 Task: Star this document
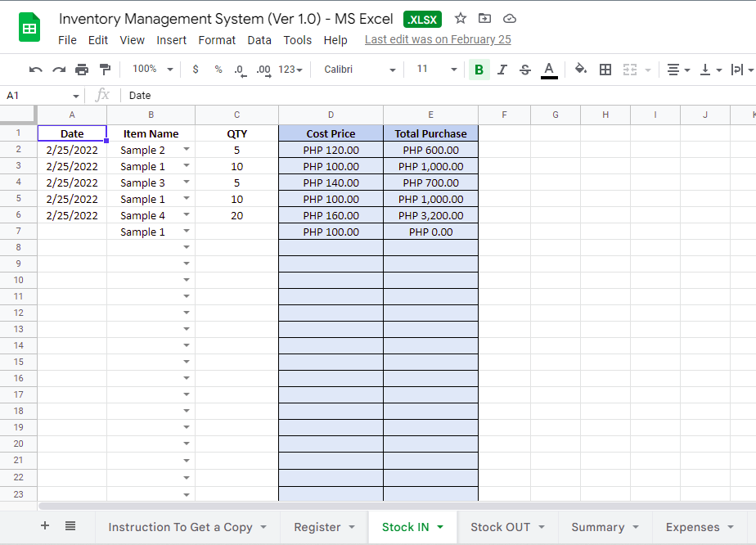(x=461, y=18)
